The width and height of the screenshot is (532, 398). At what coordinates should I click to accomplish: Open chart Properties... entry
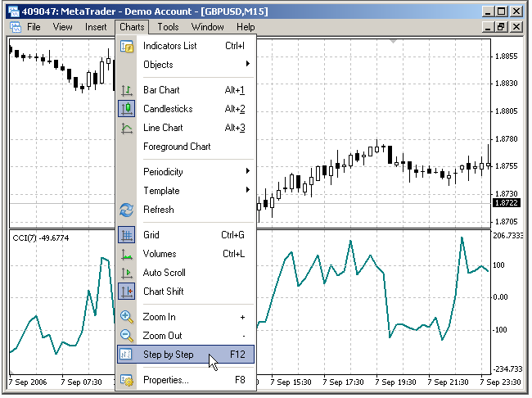[x=186, y=380]
